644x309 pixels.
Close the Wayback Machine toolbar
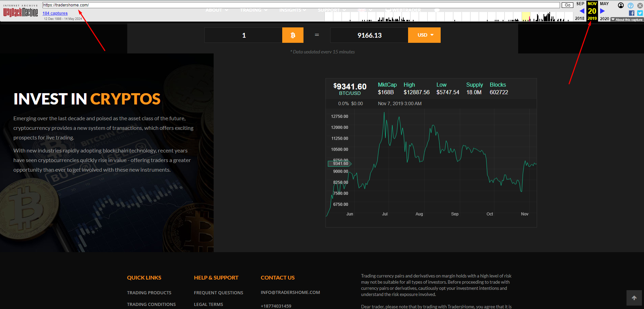coord(640,5)
